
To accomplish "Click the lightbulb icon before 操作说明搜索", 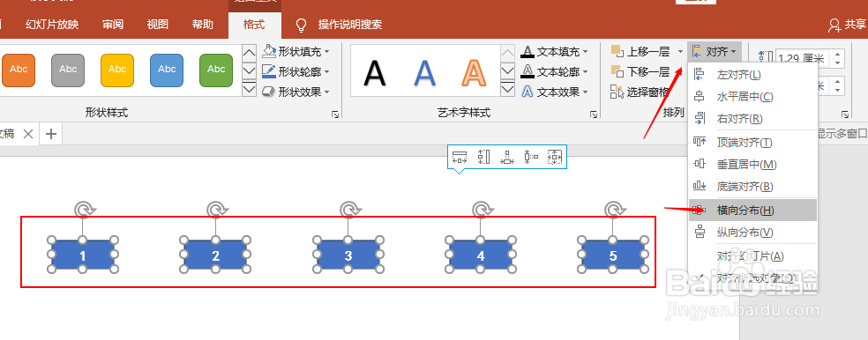I will pyautogui.click(x=301, y=25).
